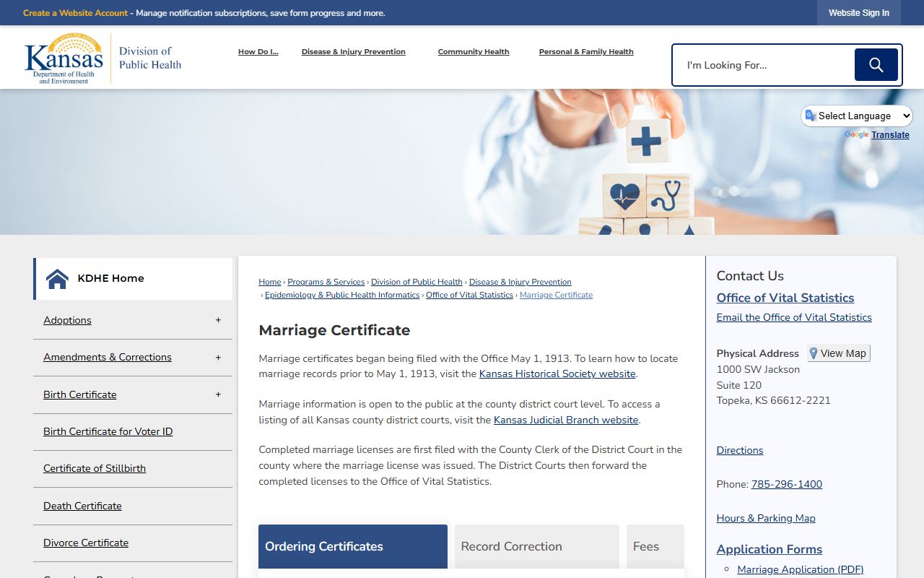Open Certificate of Stillbirth link
Image resolution: width=924 pixels, height=578 pixels.
point(95,468)
